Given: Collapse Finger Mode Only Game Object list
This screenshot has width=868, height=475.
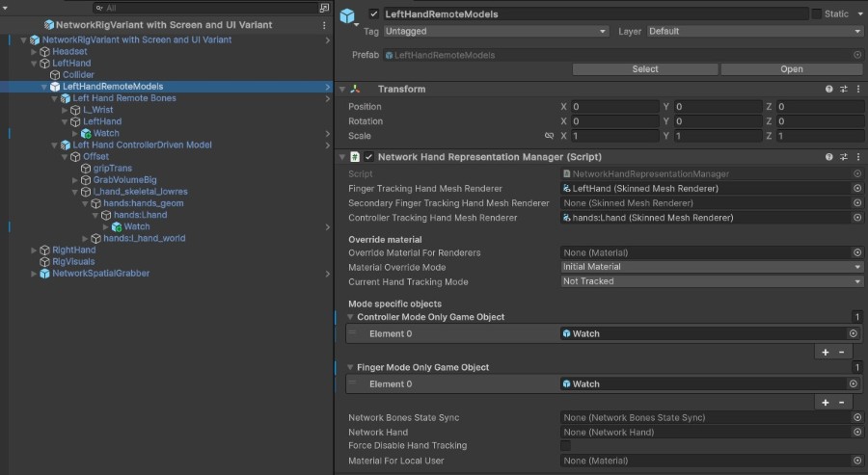Looking at the screenshot, I should pyautogui.click(x=350, y=367).
